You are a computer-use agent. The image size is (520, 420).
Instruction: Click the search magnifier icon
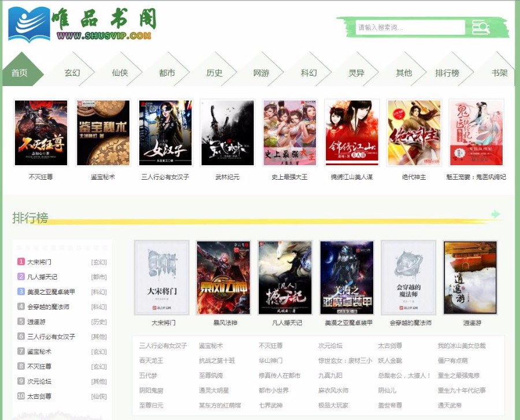point(481,27)
